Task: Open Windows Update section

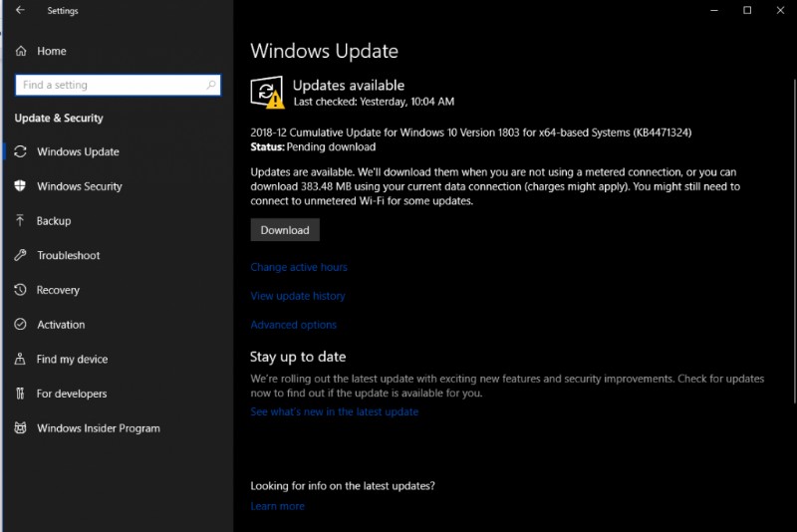Action: coord(79,151)
